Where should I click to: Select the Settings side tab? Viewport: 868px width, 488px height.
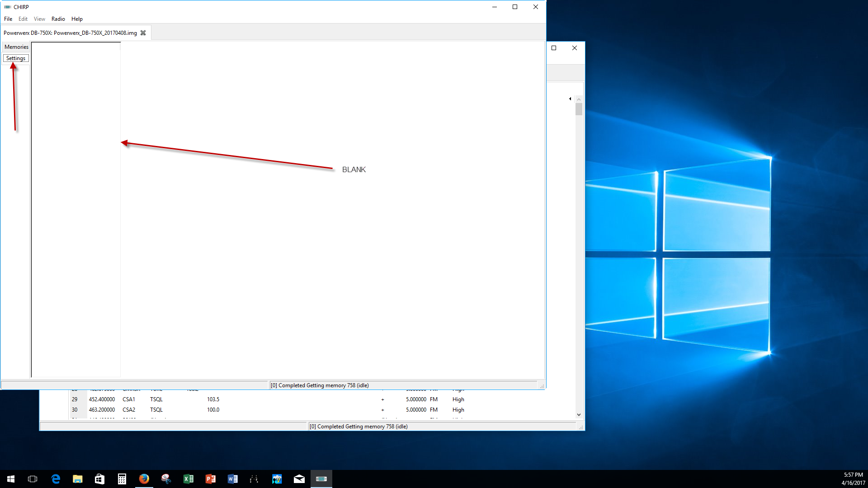(x=16, y=58)
